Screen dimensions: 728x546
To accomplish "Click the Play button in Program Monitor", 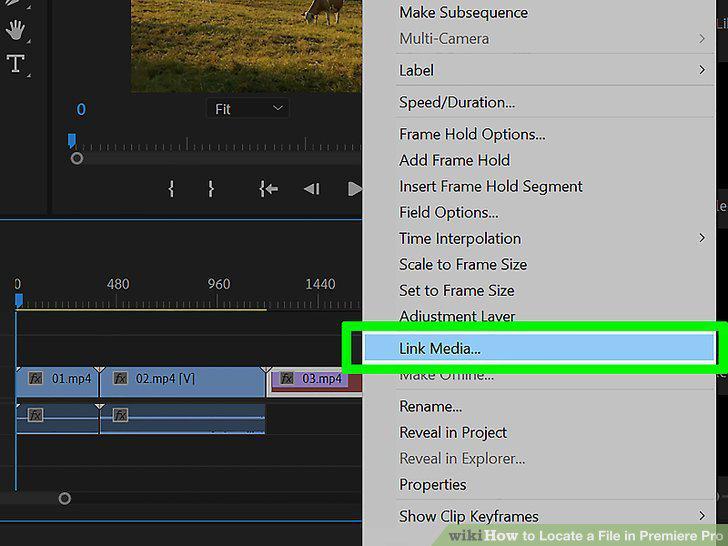I will [355, 189].
